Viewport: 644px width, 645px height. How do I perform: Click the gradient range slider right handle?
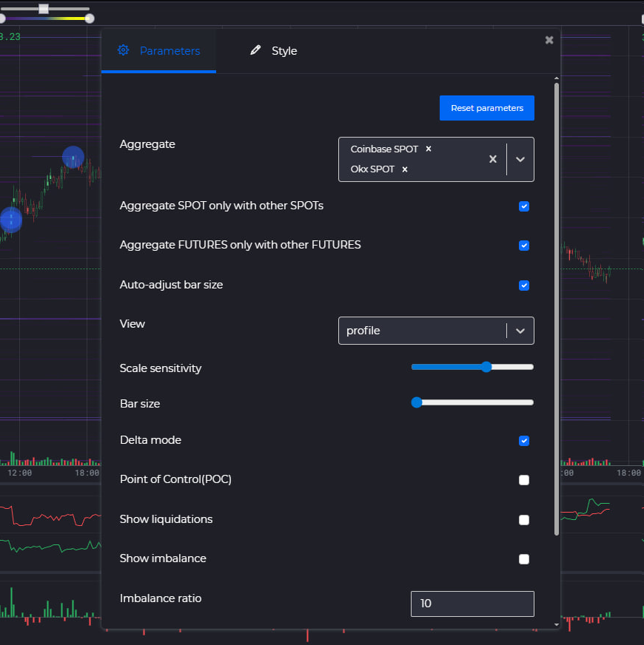90,18
